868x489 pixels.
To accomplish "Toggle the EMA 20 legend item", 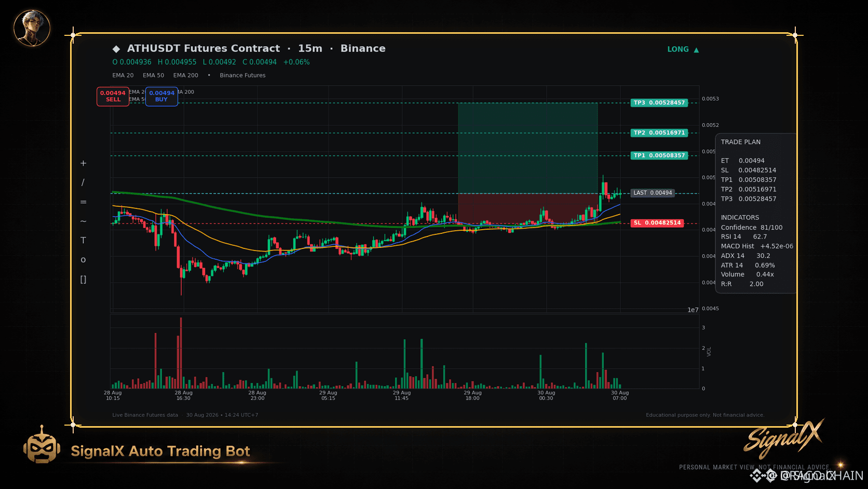I will 123,75.
